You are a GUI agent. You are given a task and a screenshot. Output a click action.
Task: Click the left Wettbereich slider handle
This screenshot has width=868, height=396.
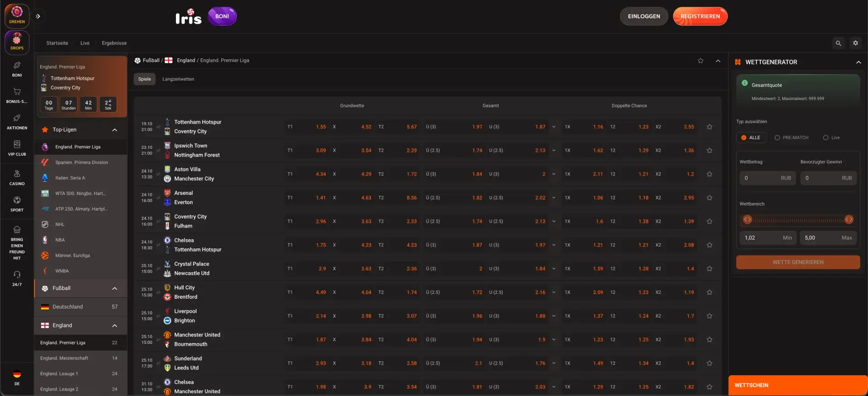point(747,220)
